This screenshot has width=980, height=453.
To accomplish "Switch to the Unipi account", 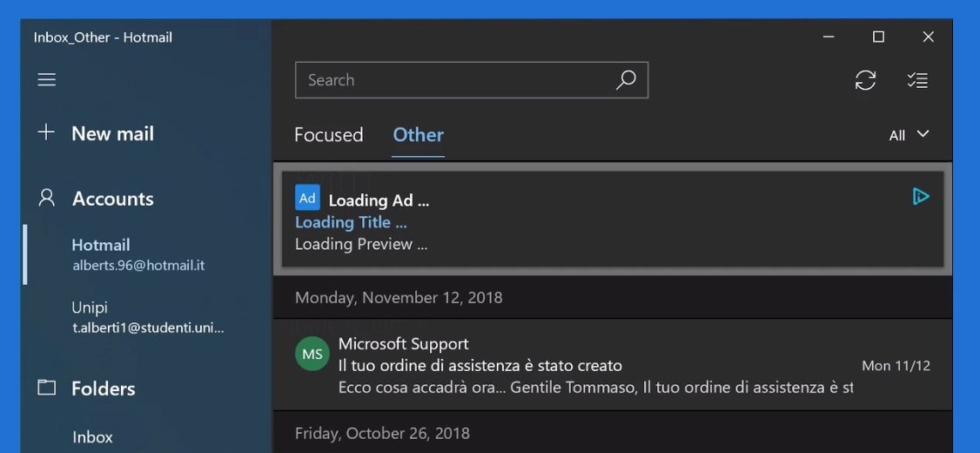I will 147,317.
